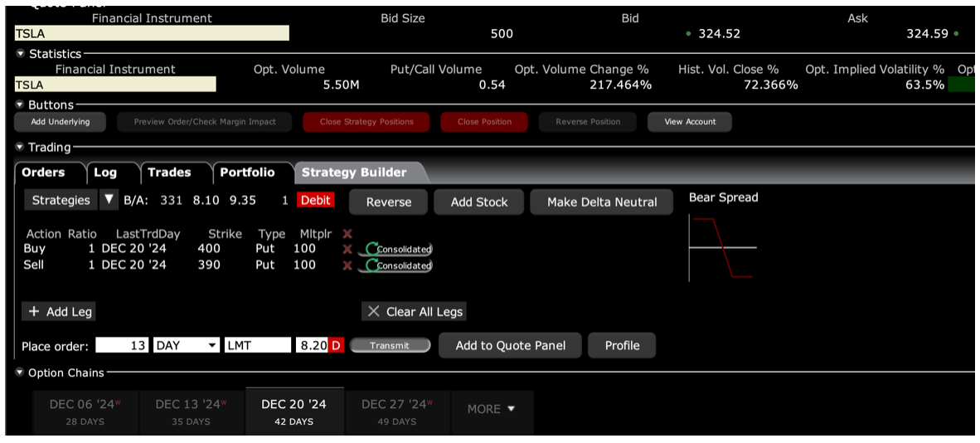Click the Add Underlying button
The image size is (980, 443).
pyautogui.click(x=60, y=122)
